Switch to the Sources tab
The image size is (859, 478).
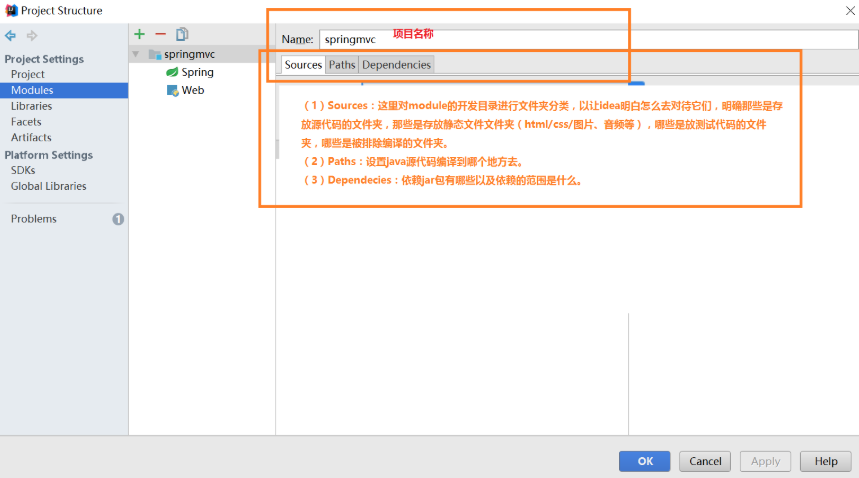pos(303,65)
